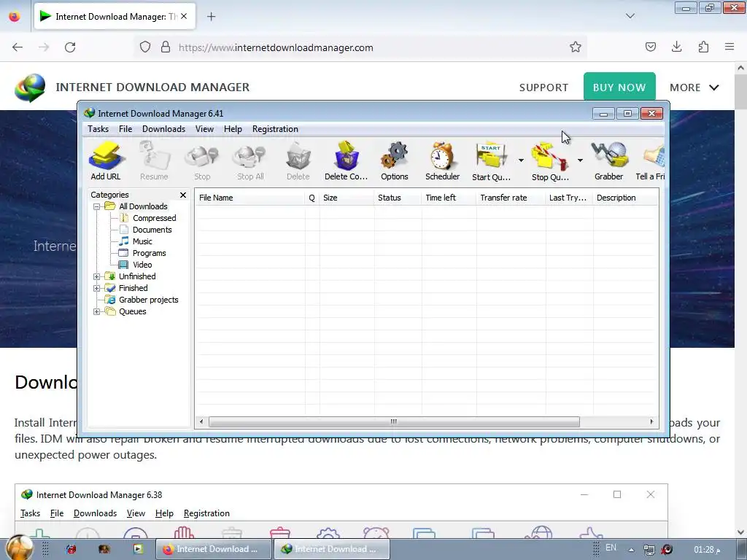Open the File menu in IDM 6.41
The width and height of the screenshot is (747, 560).
click(125, 129)
